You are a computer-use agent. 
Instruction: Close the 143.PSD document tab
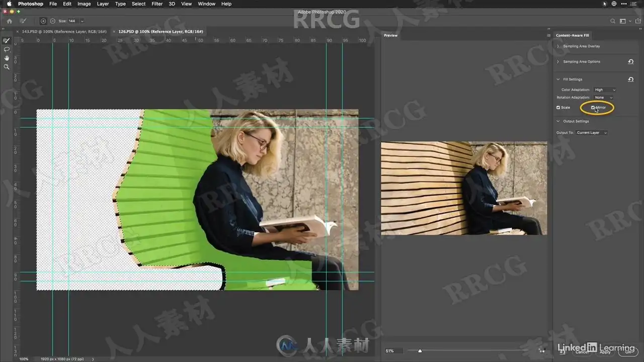[18, 32]
